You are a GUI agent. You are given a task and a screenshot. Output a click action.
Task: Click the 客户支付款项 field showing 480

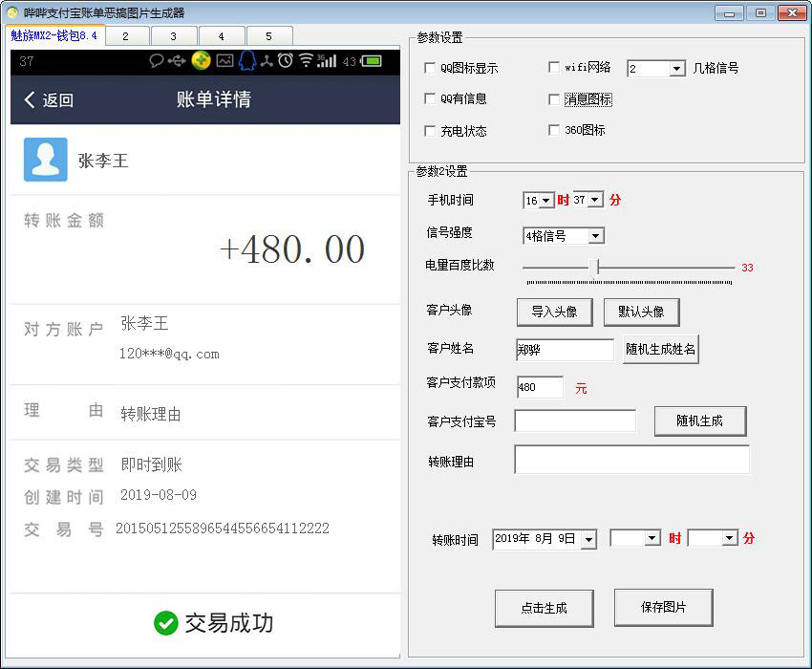tap(540, 387)
